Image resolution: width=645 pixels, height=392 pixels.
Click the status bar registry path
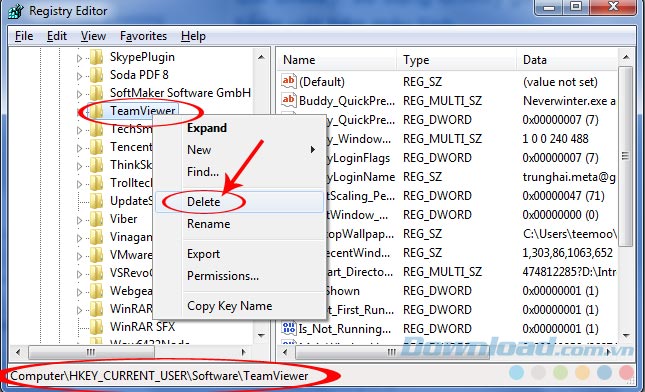pyautogui.click(x=159, y=376)
